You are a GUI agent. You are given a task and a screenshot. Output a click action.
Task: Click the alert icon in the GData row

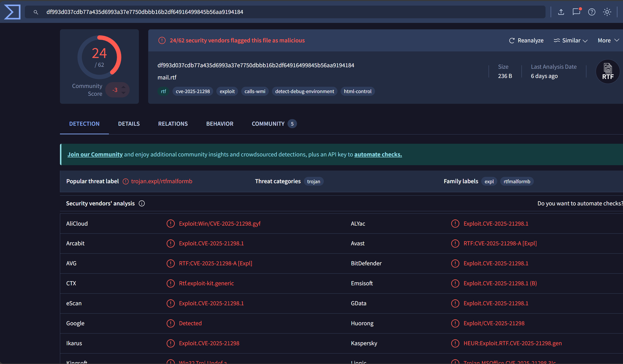455,303
